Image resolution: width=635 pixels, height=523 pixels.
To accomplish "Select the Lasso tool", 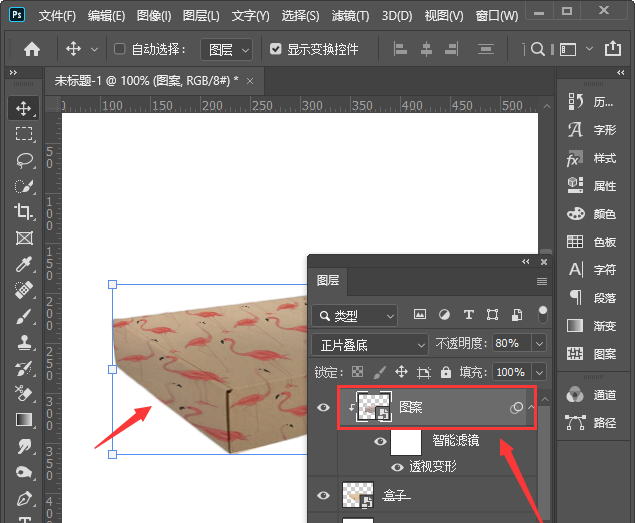I will (x=24, y=160).
